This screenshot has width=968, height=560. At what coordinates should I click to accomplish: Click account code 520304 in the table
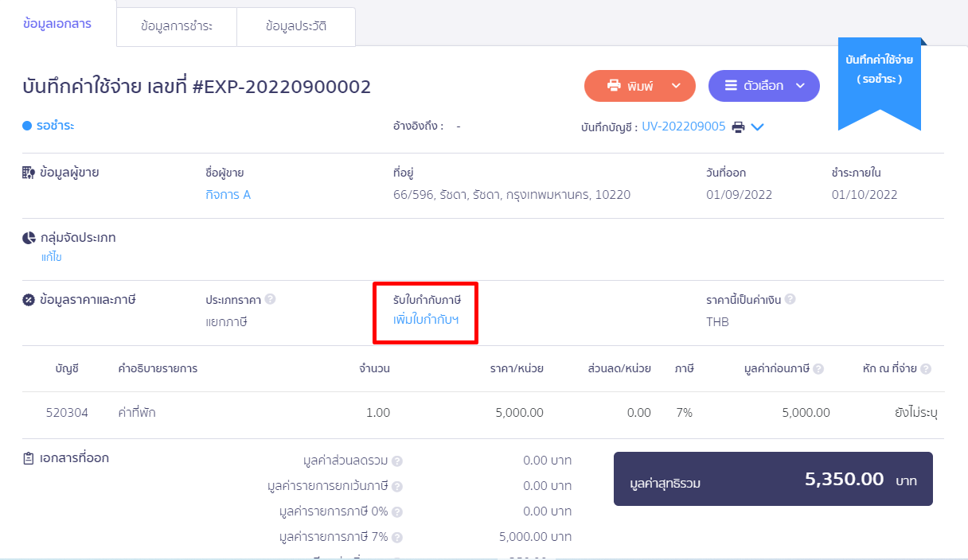pos(67,412)
